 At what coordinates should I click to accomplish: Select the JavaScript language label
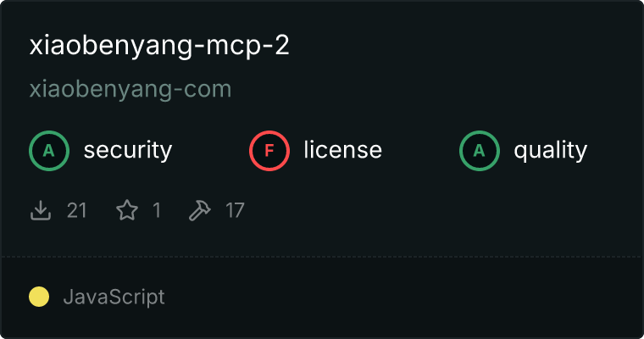tap(114, 297)
